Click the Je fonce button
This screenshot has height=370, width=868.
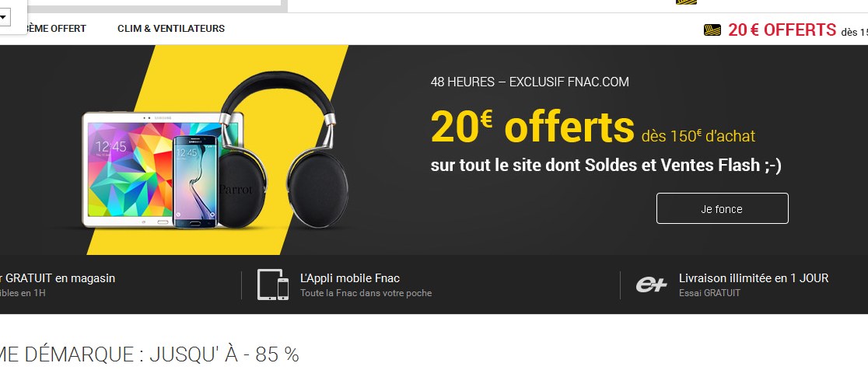(x=722, y=208)
